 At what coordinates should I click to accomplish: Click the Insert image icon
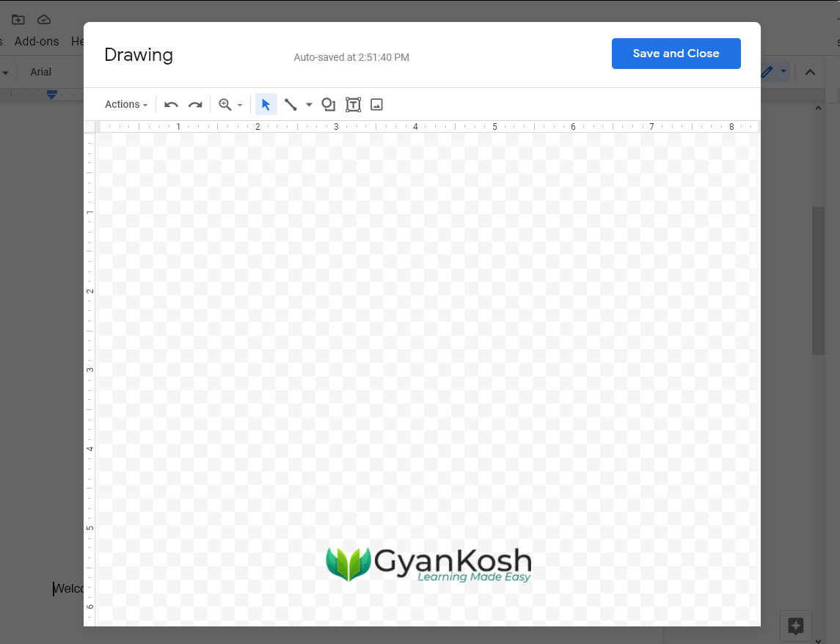pos(376,104)
